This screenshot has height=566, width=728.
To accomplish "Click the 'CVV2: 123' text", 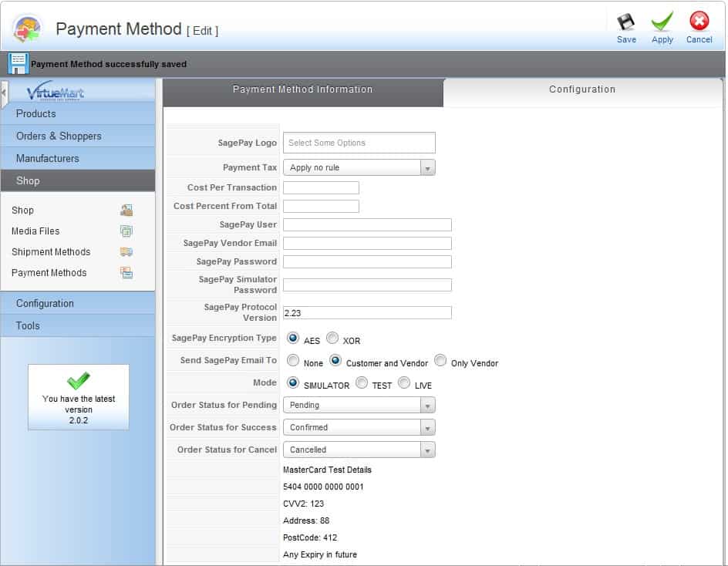I will tap(303, 504).
